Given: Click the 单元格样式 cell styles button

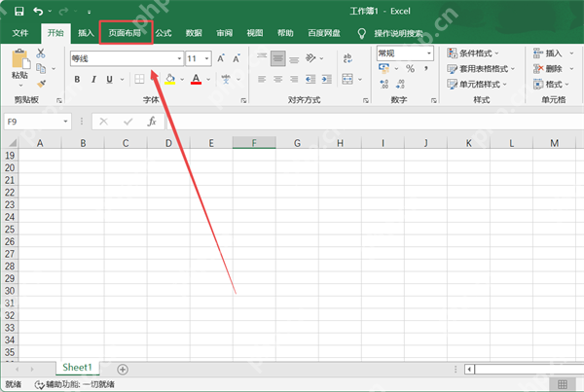Looking at the screenshot, I should coord(477,84).
